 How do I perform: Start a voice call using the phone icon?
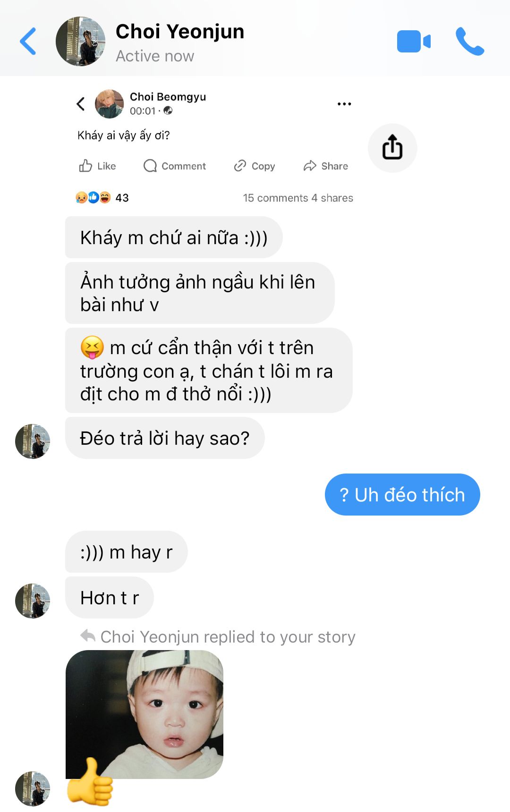[470, 42]
